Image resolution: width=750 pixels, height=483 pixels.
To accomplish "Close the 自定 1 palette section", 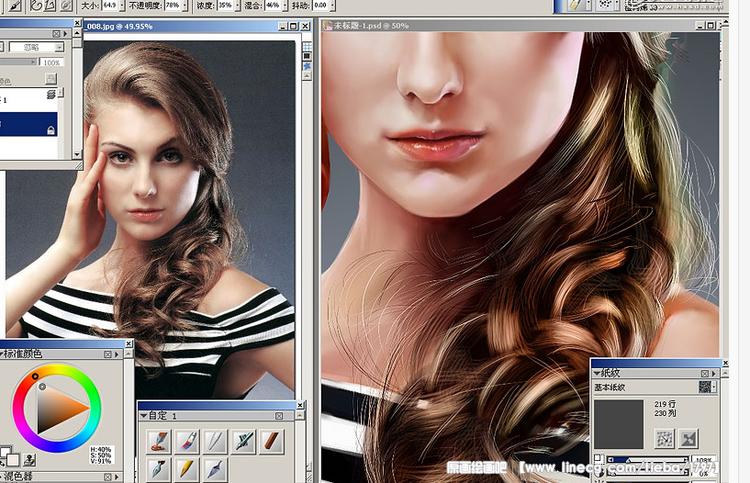I will point(279,416).
